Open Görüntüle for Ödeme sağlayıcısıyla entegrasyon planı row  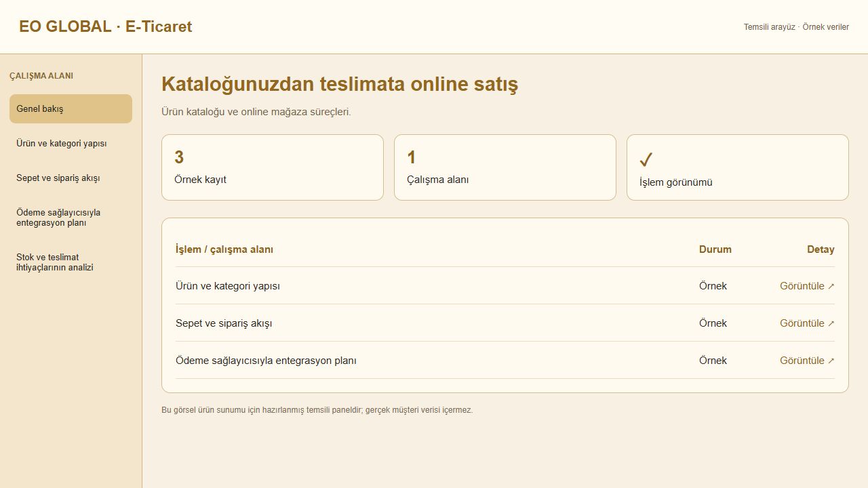[x=807, y=361]
